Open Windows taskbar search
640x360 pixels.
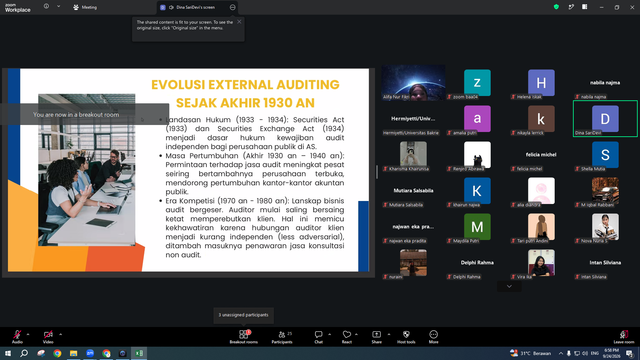click(24, 353)
